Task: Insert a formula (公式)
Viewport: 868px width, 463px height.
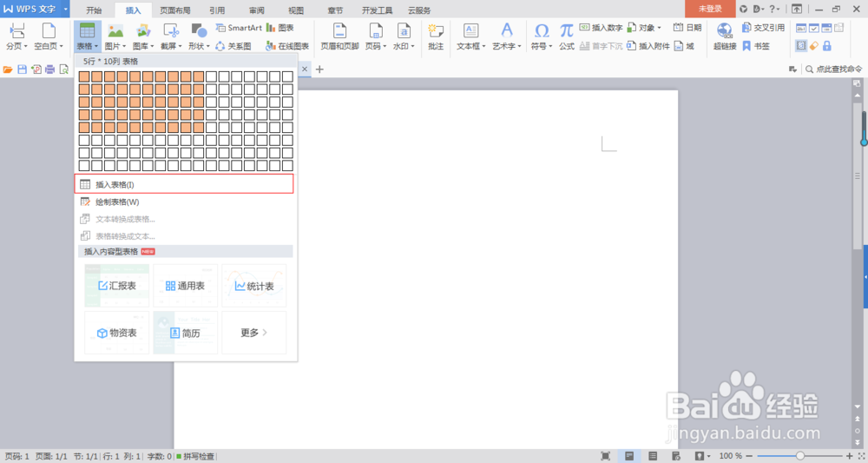Action: pyautogui.click(x=566, y=36)
